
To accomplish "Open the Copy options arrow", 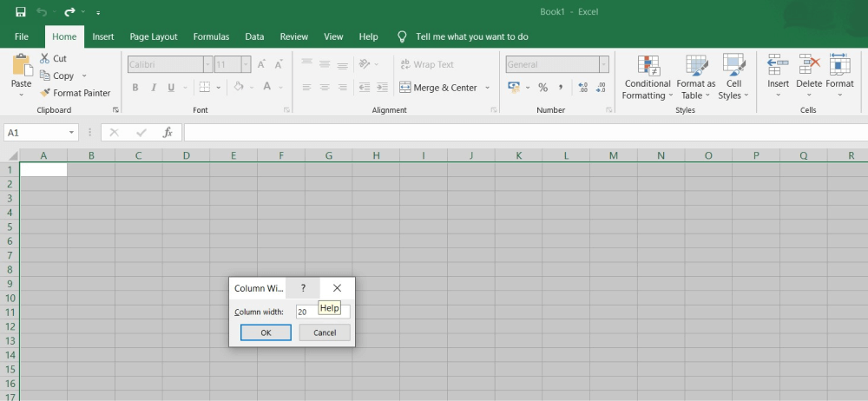I will [84, 76].
